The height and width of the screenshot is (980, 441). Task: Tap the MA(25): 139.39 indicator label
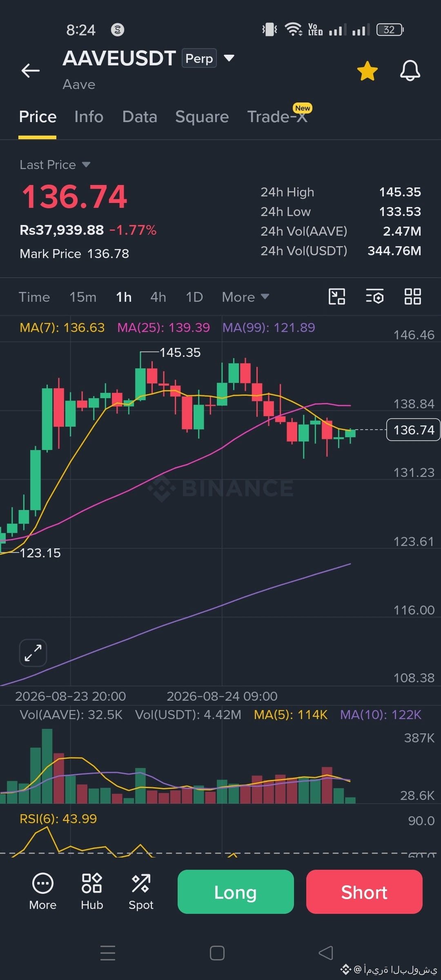click(x=163, y=327)
